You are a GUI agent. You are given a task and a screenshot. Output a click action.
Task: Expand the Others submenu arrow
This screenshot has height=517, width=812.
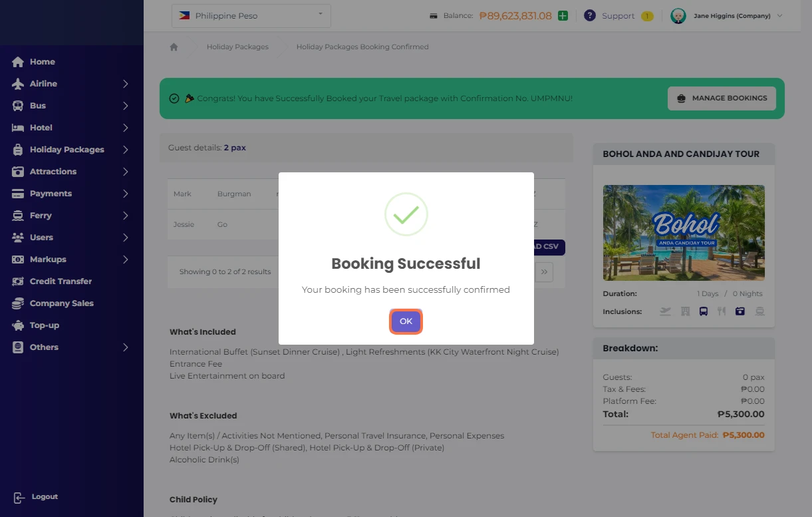[x=125, y=347]
